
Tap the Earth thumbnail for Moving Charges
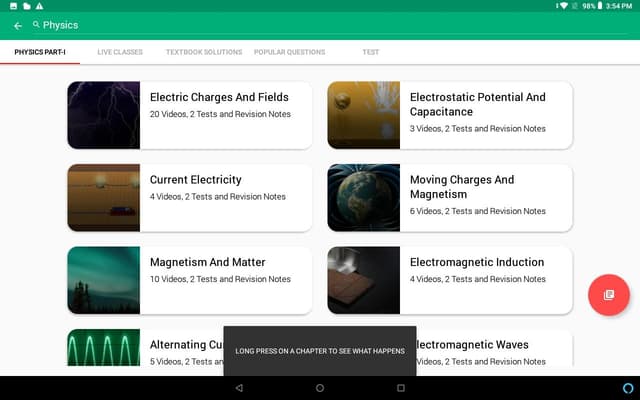364,198
